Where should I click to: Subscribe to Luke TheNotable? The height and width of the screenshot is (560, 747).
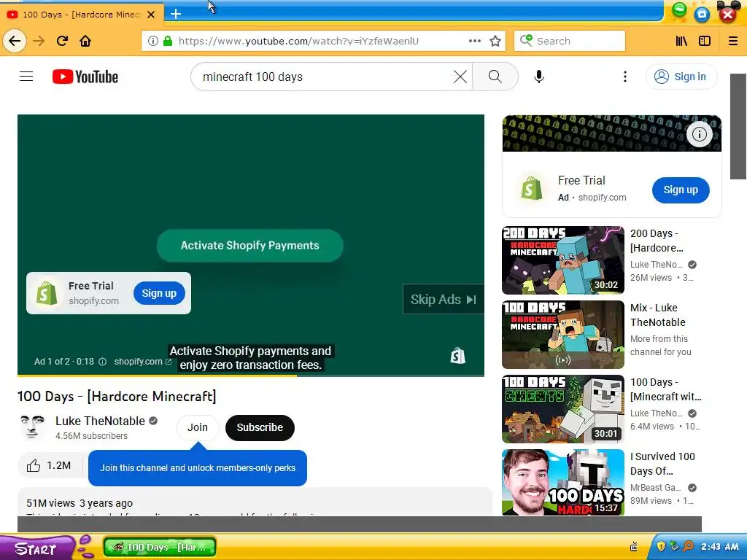[x=260, y=427]
